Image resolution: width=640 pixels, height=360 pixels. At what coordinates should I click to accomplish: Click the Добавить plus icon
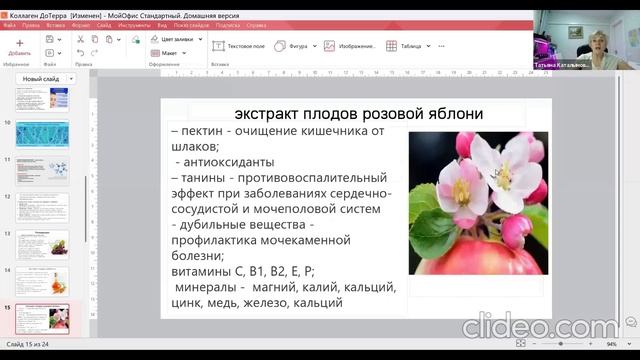(x=19, y=43)
